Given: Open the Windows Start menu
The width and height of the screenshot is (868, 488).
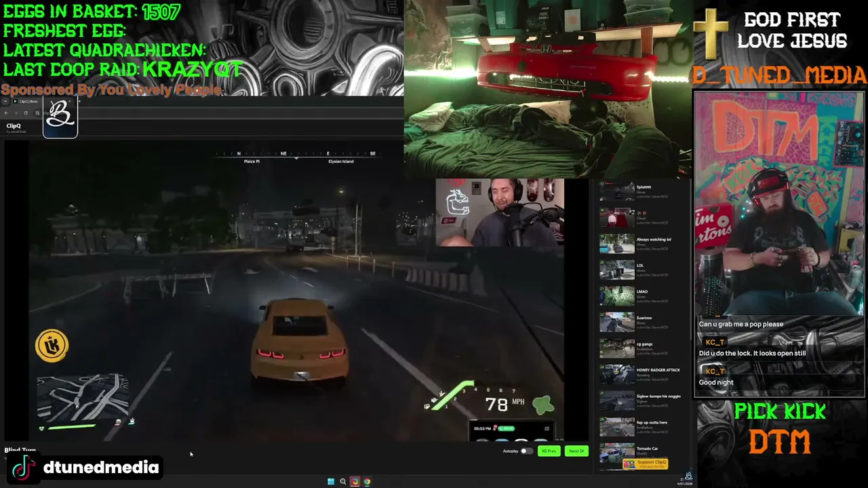Looking at the screenshot, I should click(x=331, y=482).
